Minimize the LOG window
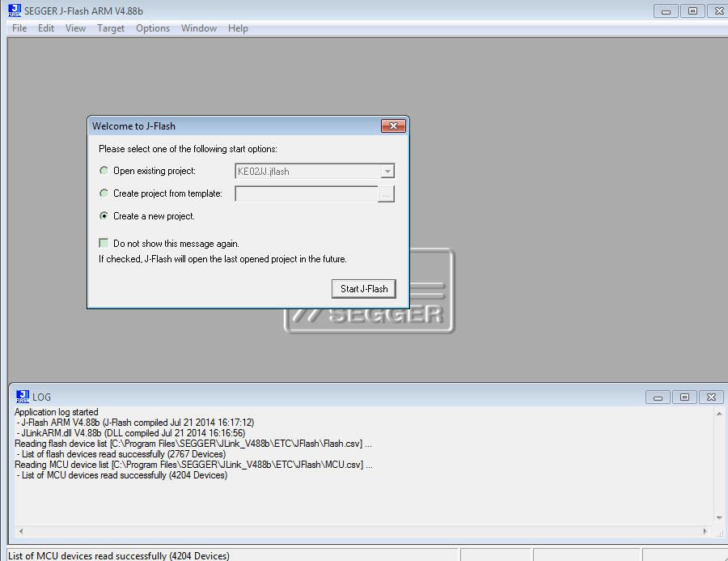The height and width of the screenshot is (561, 728). pos(658,397)
